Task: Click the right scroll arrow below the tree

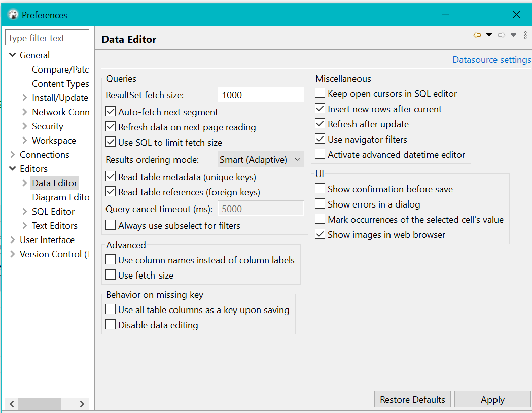Action: pos(82,403)
